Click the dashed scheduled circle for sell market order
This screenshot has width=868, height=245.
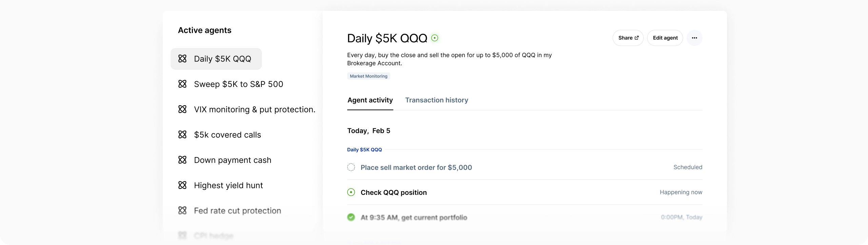[x=351, y=167]
